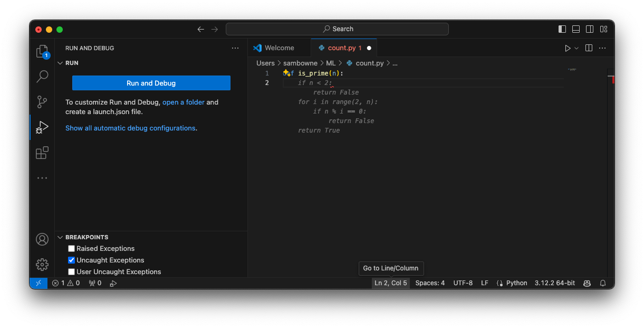
Task: Uncheck the Uncaught Exceptions breakpoint
Action: pos(72,260)
